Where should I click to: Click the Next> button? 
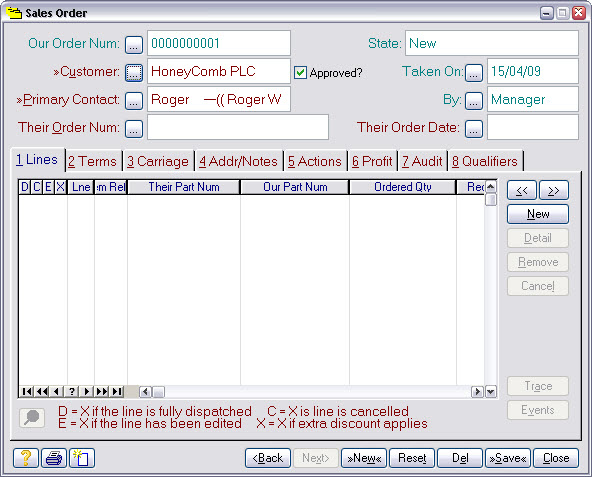click(316, 458)
